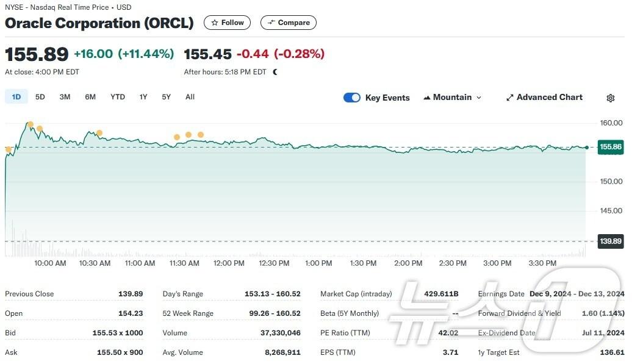Click the Compare arrows icon
Screen dimensions: 632x364
[x=271, y=23]
